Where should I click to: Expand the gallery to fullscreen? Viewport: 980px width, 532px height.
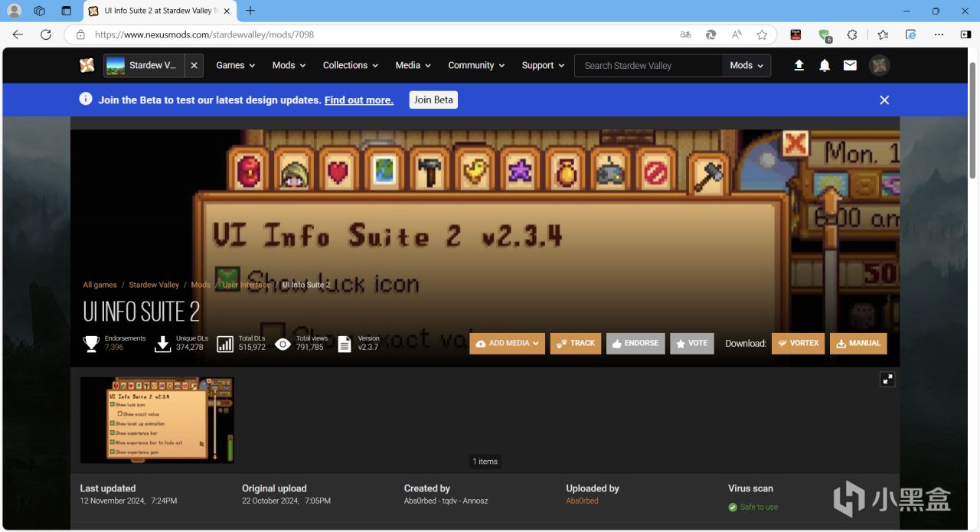(x=887, y=379)
